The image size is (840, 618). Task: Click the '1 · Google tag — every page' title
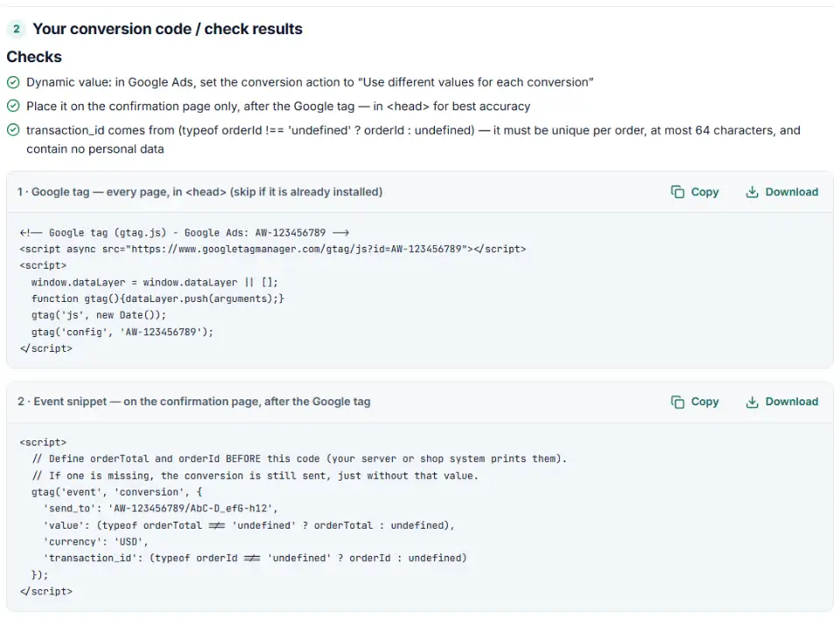tap(199, 192)
